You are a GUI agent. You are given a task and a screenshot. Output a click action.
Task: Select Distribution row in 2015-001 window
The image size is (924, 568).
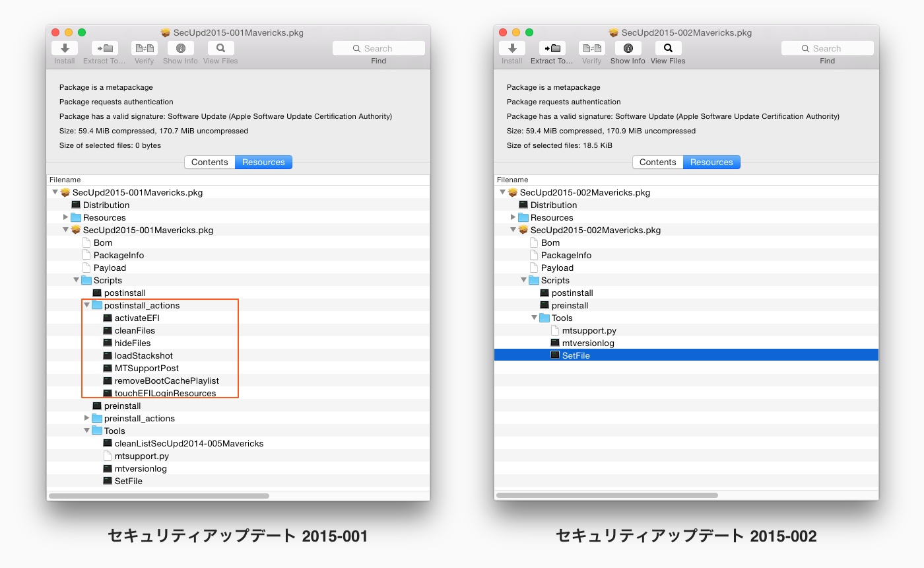(x=238, y=205)
